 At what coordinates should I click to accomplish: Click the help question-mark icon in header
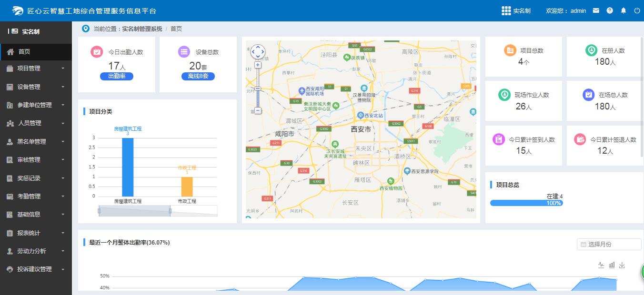pos(610,10)
